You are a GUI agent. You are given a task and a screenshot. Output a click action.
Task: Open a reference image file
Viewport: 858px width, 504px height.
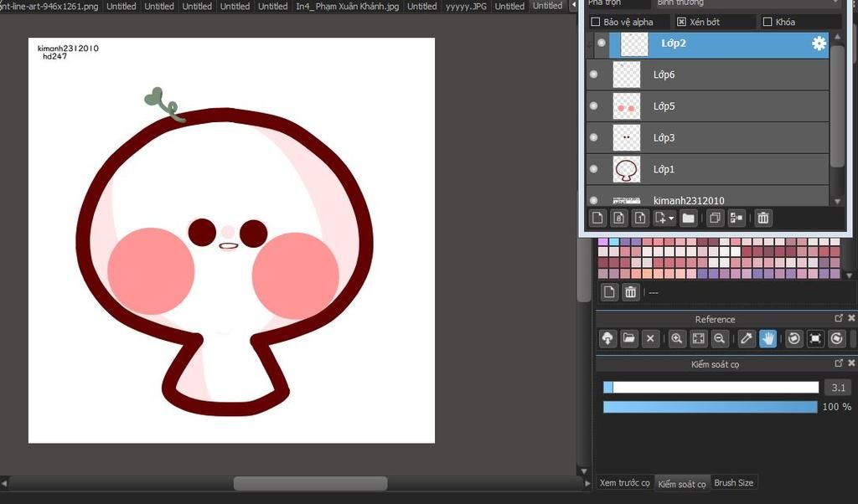628,339
